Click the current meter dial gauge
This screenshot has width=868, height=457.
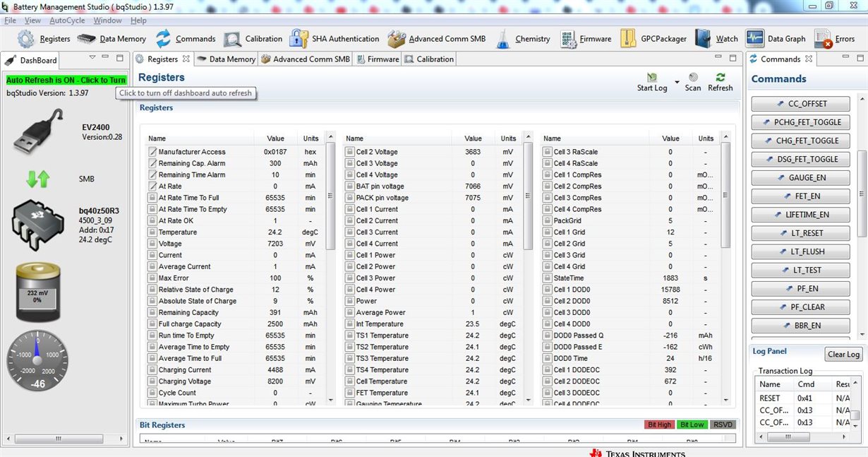pos(38,360)
